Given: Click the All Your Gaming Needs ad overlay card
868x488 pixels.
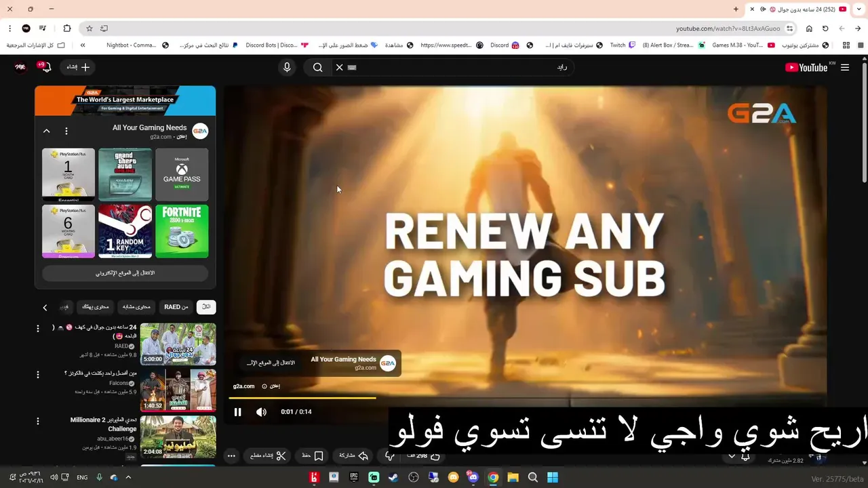Looking at the screenshot, I should [x=317, y=363].
